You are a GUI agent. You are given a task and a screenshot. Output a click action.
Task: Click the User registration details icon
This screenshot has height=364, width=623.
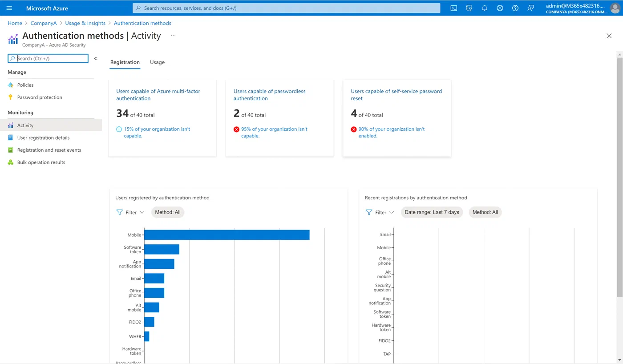tap(11, 138)
